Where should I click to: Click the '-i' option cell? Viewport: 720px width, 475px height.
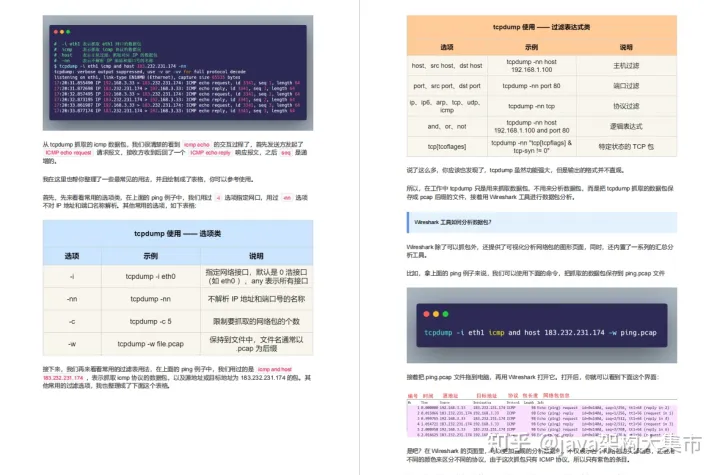(72, 277)
